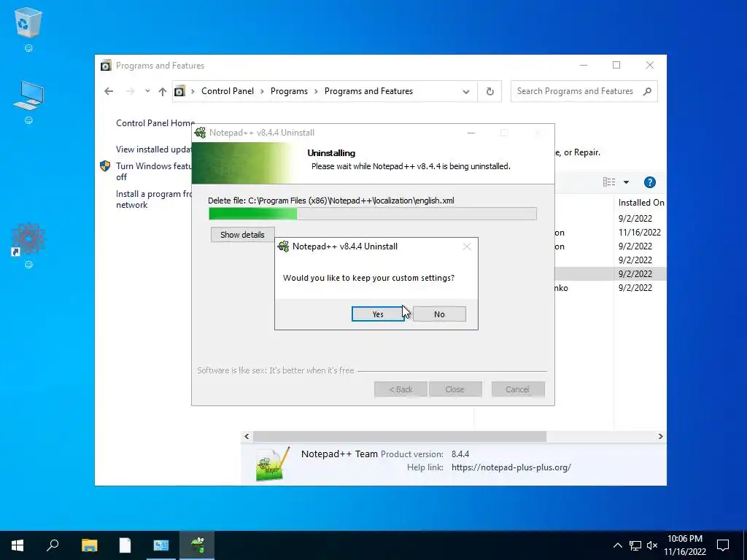The width and height of the screenshot is (747, 560).
Task: Open help question mark in Programs window
Action: click(x=650, y=182)
